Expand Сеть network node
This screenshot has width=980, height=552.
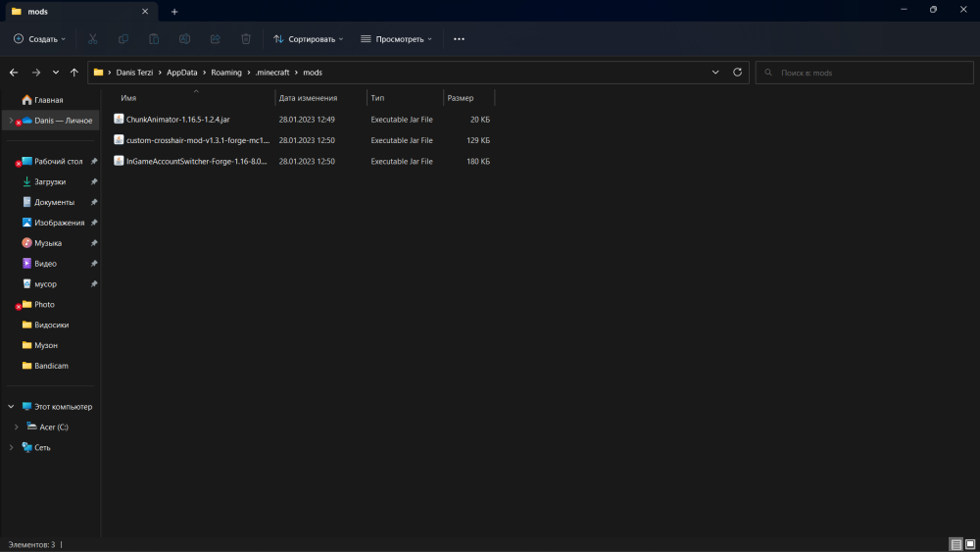point(11,448)
